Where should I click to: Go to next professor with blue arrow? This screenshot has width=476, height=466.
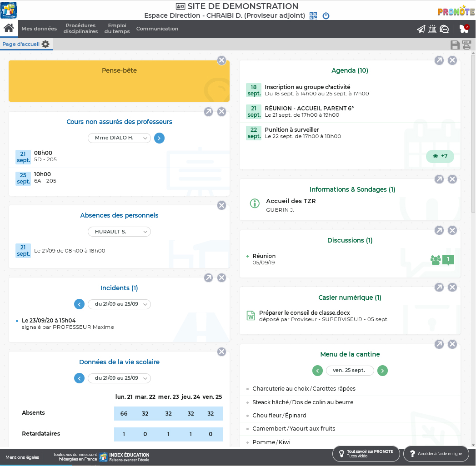(x=160, y=138)
